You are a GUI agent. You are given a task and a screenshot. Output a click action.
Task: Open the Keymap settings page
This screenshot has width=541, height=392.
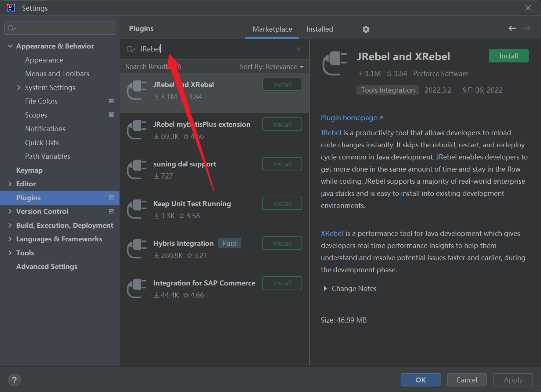click(29, 170)
